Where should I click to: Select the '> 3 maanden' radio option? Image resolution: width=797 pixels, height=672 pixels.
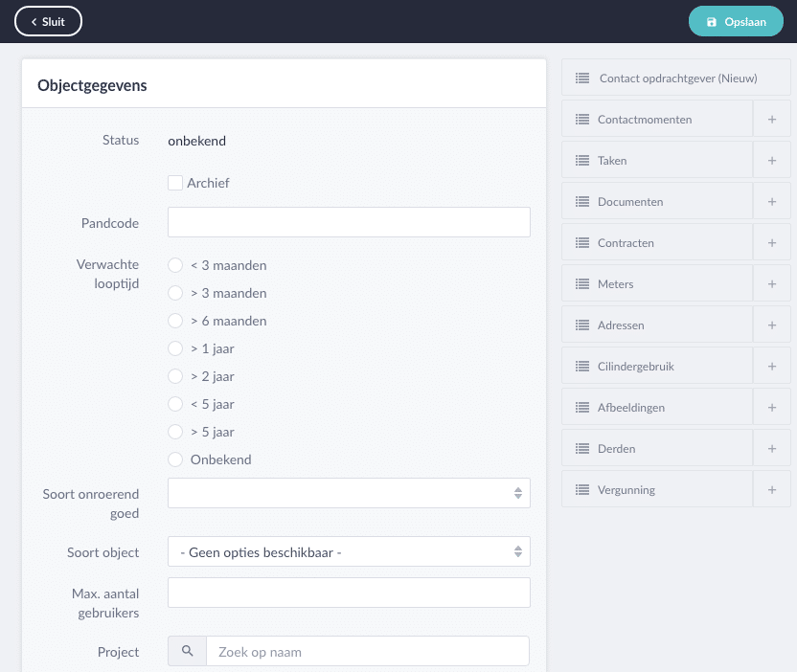(175, 293)
